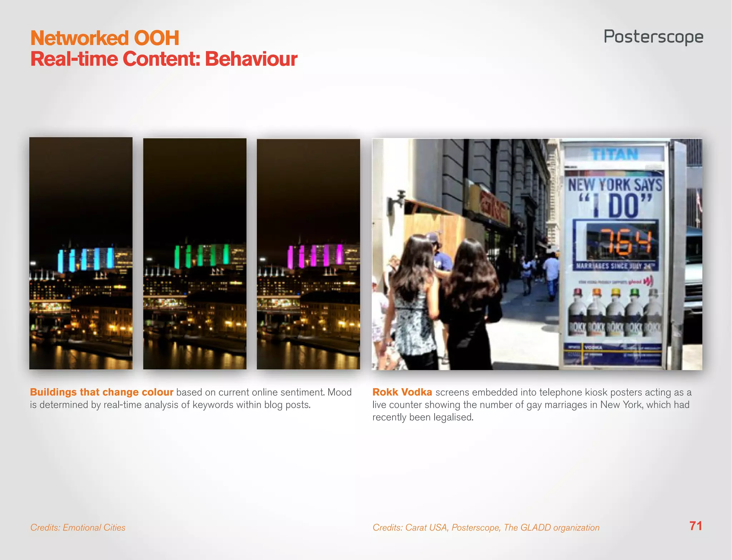Click the TITAN sign above the kiosk
The height and width of the screenshot is (560, 732).
[x=614, y=154]
